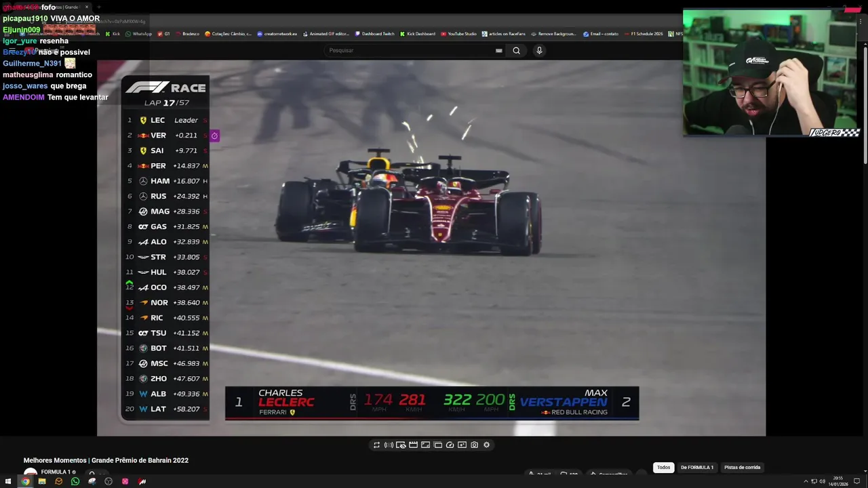Image resolution: width=868 pixels, height=488 pixels.
Task: Open the Email - contato bookmark
Action: point(601,33)
